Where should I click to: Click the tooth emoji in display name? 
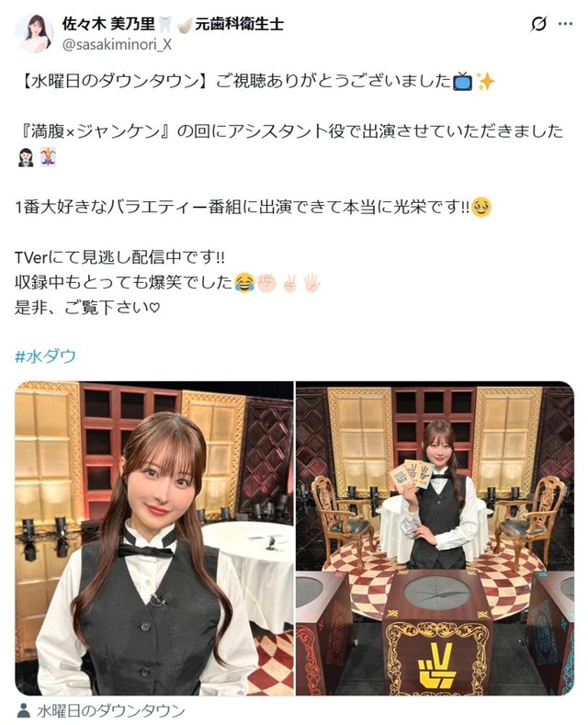tap(165, 24)
